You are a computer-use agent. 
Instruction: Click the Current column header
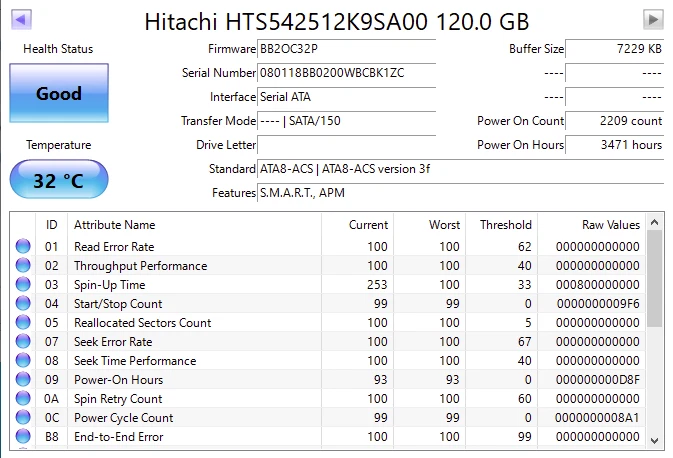pyautogui.click(x=358, y=224)
